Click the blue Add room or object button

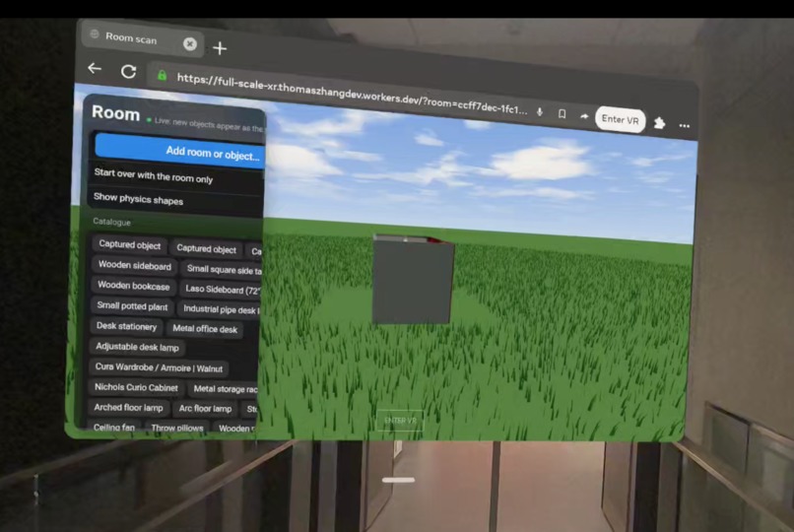pyautogui.click(x=179, y=151)
